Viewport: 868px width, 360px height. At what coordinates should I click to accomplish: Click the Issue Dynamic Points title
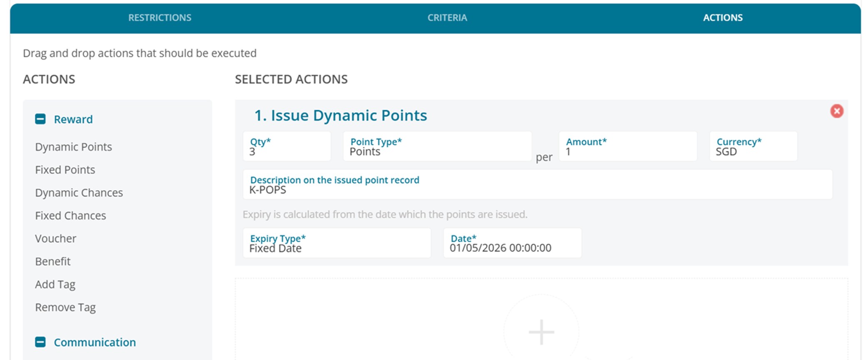[x=341, y=115]
